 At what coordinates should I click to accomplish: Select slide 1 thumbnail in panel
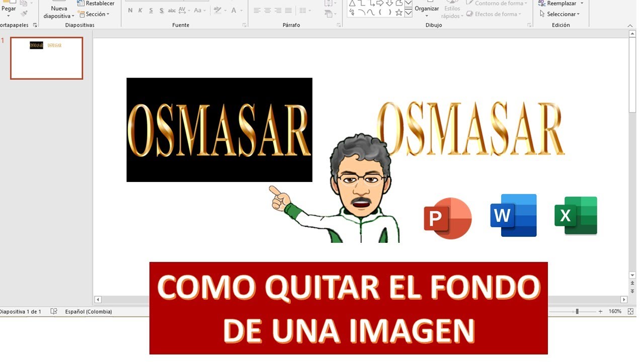click(46, 58)
